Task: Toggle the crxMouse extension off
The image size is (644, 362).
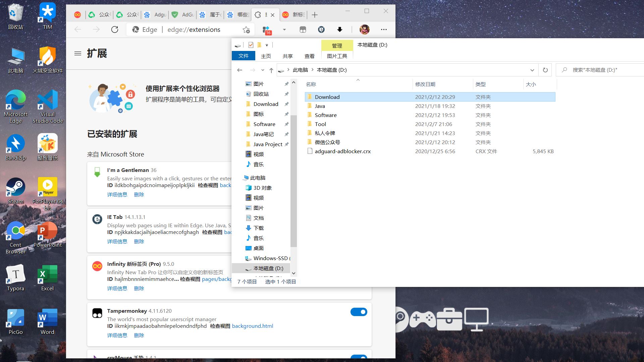Action: [359, 357]
